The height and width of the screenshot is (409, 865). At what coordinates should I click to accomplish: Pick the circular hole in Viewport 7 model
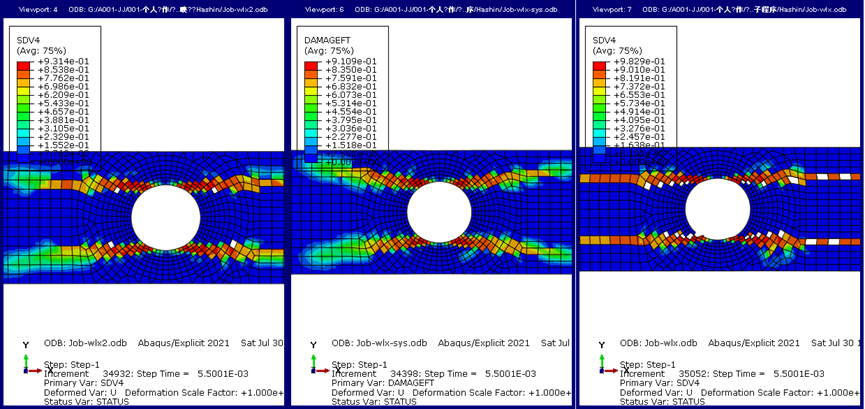[x=718, y=209]
